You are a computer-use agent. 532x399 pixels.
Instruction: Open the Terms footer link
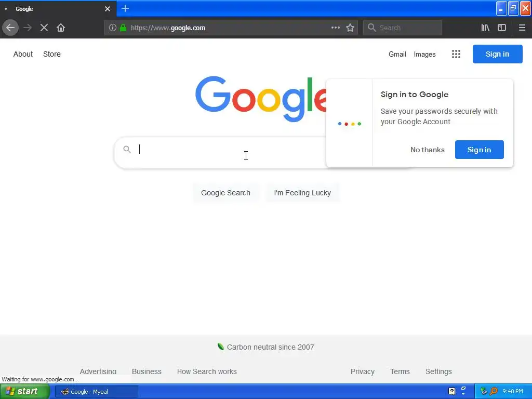[x=400, y=371]
